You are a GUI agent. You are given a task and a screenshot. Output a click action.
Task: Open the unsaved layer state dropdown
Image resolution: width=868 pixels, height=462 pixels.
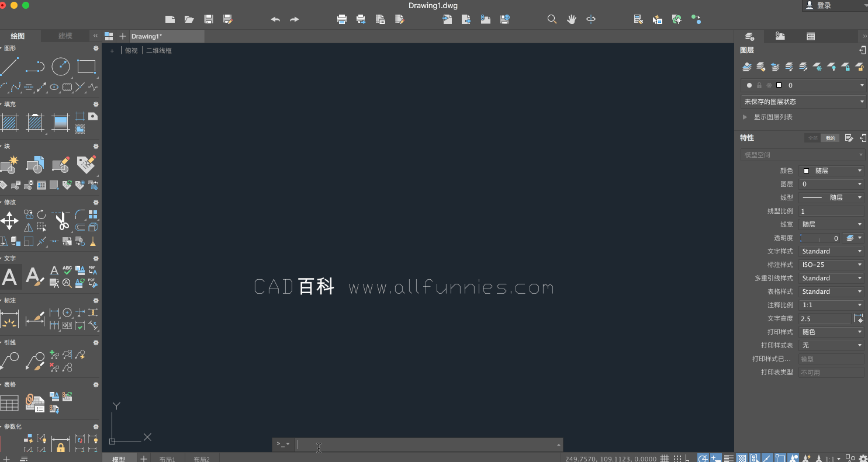803,102
